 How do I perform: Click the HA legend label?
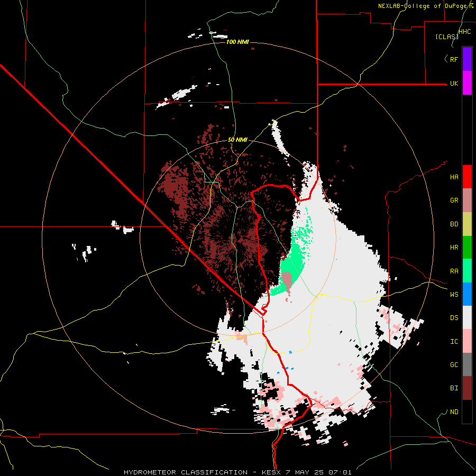click(454, 177)
